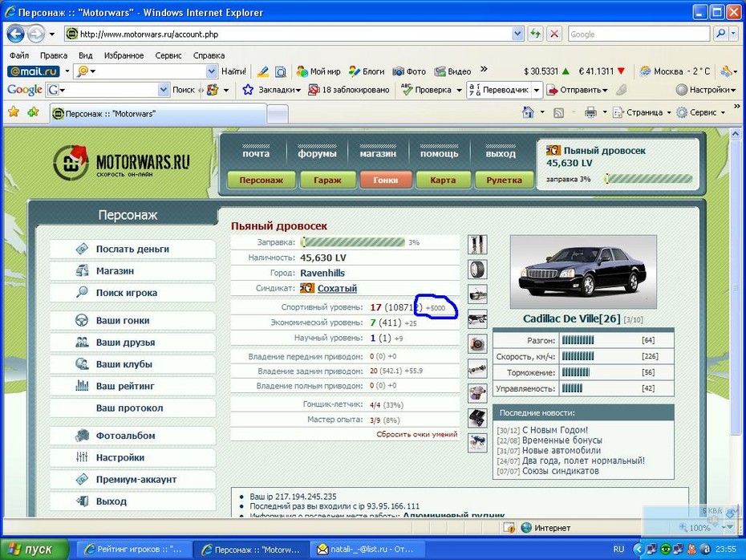Click the IE Forward navigation arrow
The height and width of the screenshot is (560, 746).
coord(35,34)
